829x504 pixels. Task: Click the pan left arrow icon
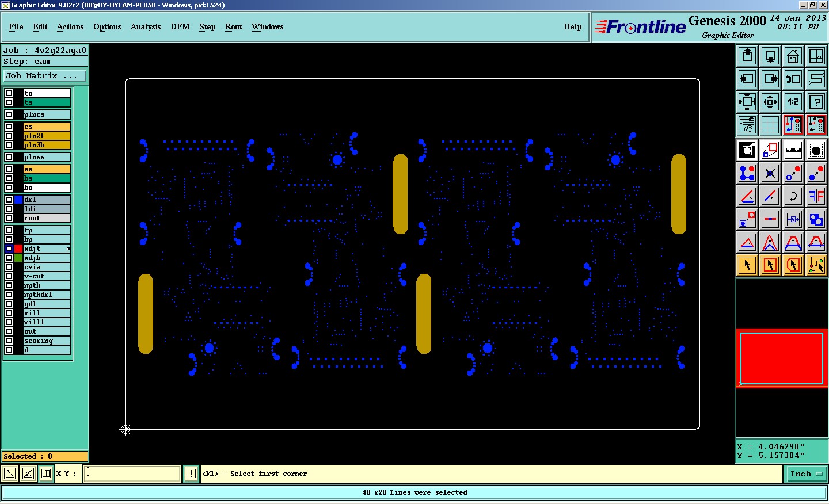click(x=747, y=79)
